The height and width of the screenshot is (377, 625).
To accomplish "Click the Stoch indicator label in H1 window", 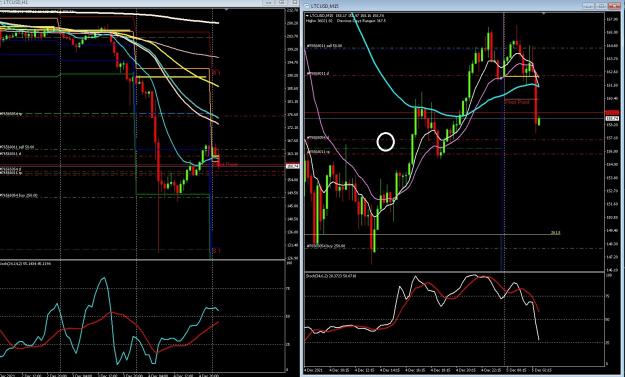I will coord(26,264).
